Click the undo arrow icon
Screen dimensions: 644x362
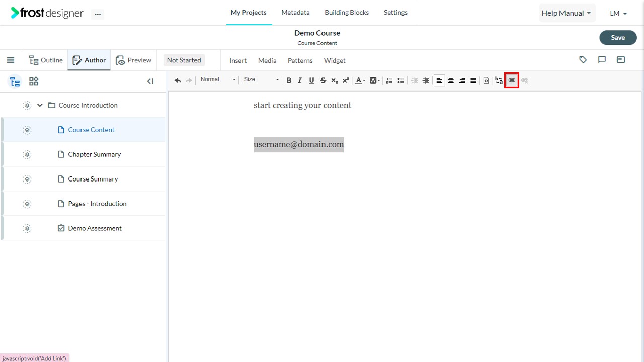(178, 80)
